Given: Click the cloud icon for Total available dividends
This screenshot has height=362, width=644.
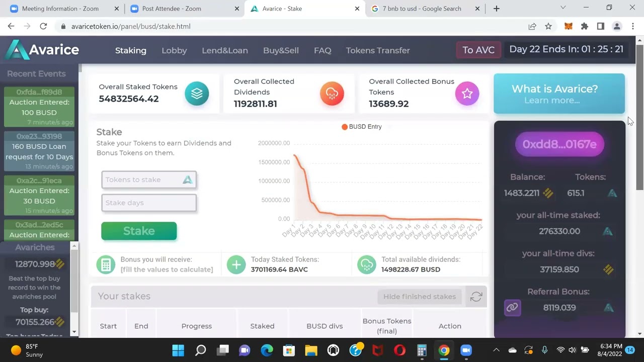Looking at the screenshot, I should coord(367,264).
